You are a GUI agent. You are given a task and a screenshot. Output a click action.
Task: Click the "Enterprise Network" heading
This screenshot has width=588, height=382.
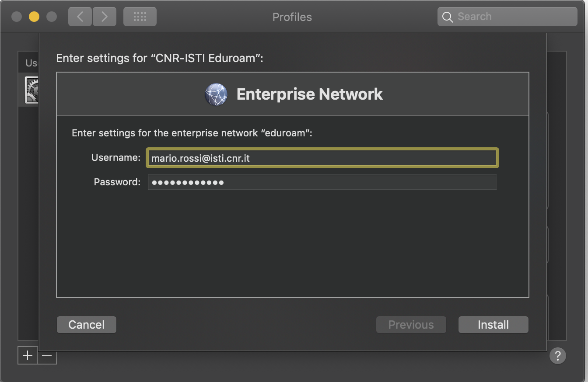coord(310,94)
